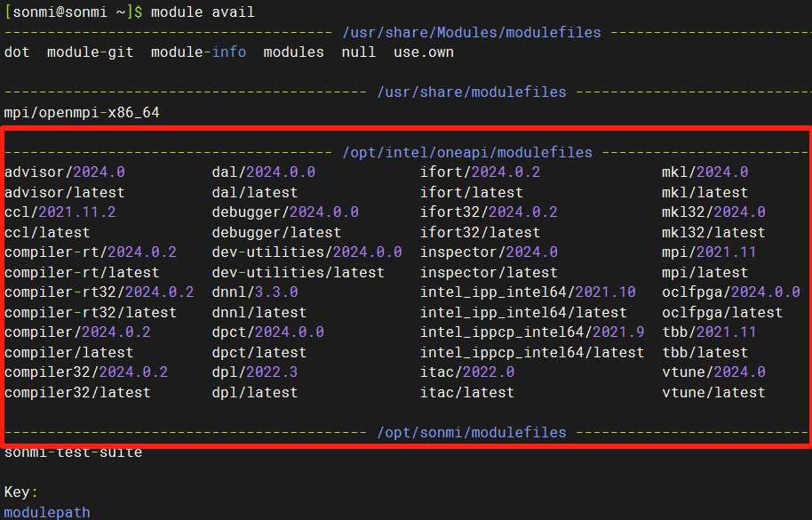Select ifort/2024.0.2 module

coord(480,172)
